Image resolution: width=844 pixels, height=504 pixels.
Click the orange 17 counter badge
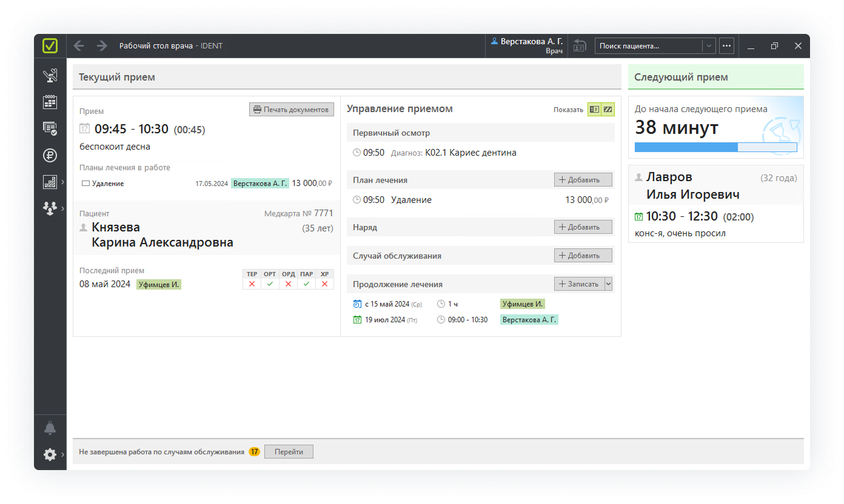[254, 452]
